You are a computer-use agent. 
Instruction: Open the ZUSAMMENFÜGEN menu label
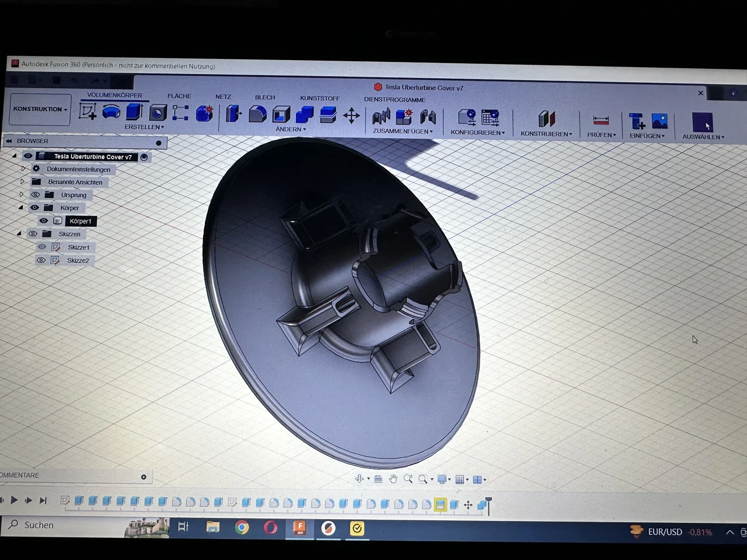coord(403,131)
